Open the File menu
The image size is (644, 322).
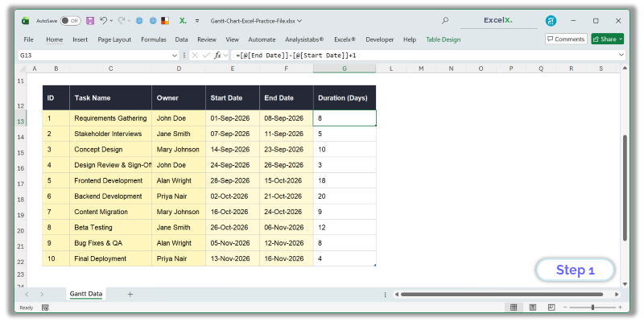[x=28, y=39]
